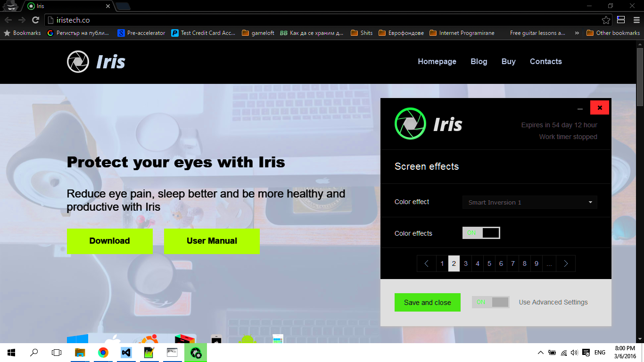The image size is (644, 362).
Task: Click the volume icon in the tray
Action: (x=574, y=352)
